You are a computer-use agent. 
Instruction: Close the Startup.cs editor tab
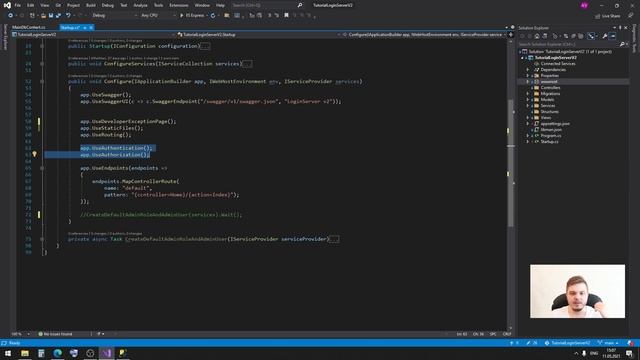pyautogui.click(x=91, y=27)
